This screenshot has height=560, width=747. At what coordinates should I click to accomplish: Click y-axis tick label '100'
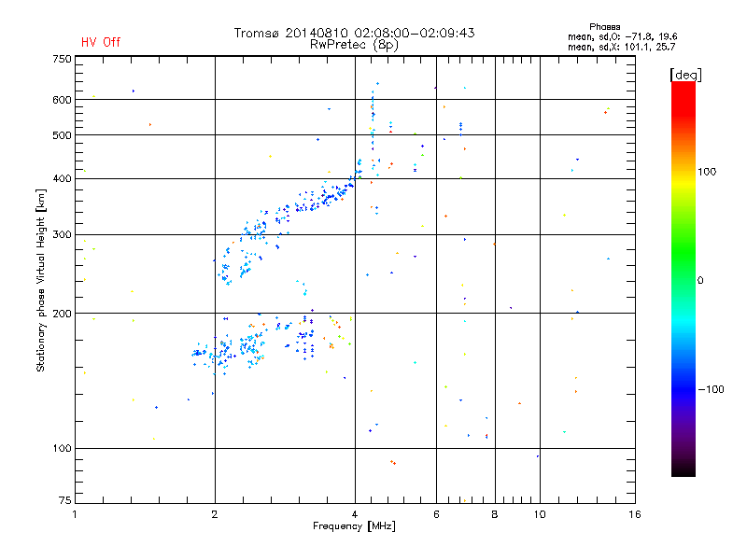pos(62,448)
